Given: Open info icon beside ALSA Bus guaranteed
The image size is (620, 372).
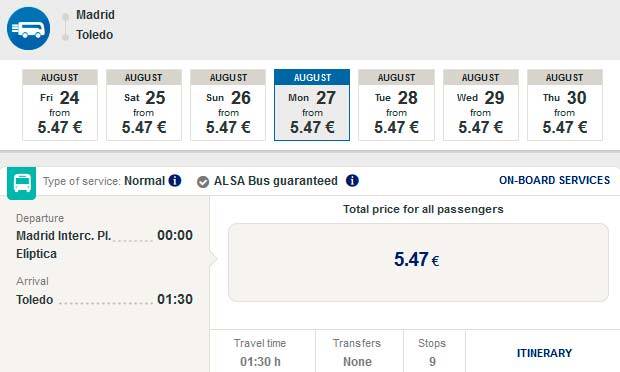Looking at the screenshot, I should point(352,181).
